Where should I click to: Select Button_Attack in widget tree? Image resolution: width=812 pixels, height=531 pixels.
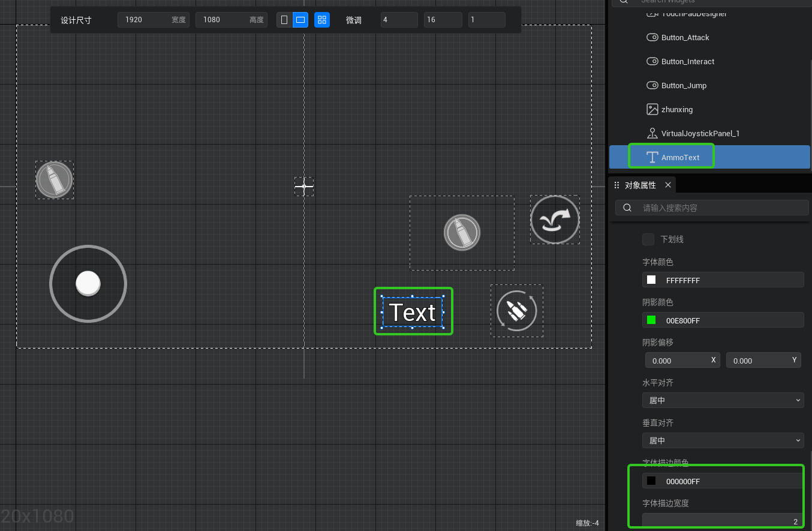tap(685, 37)
